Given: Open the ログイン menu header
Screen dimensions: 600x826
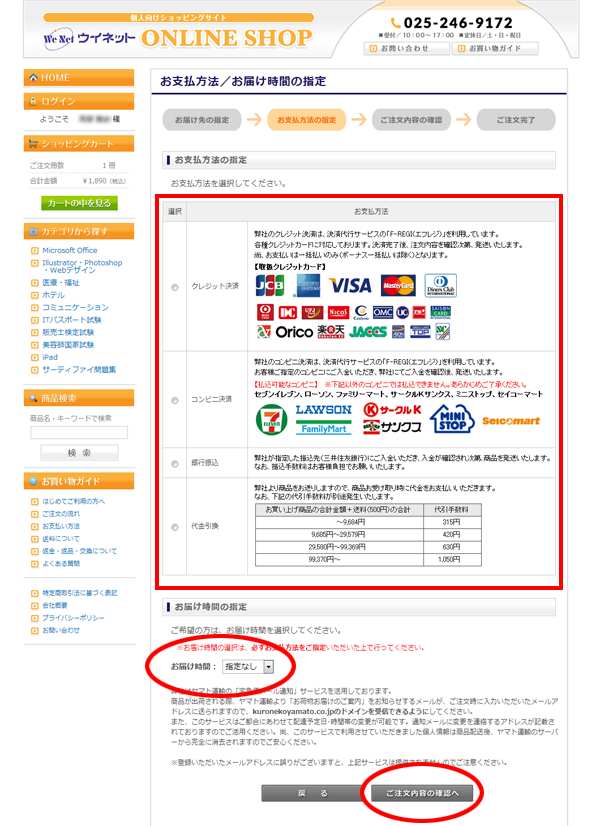Looking at the screenshot, I should pyautogui.click(x=79, y=101).
